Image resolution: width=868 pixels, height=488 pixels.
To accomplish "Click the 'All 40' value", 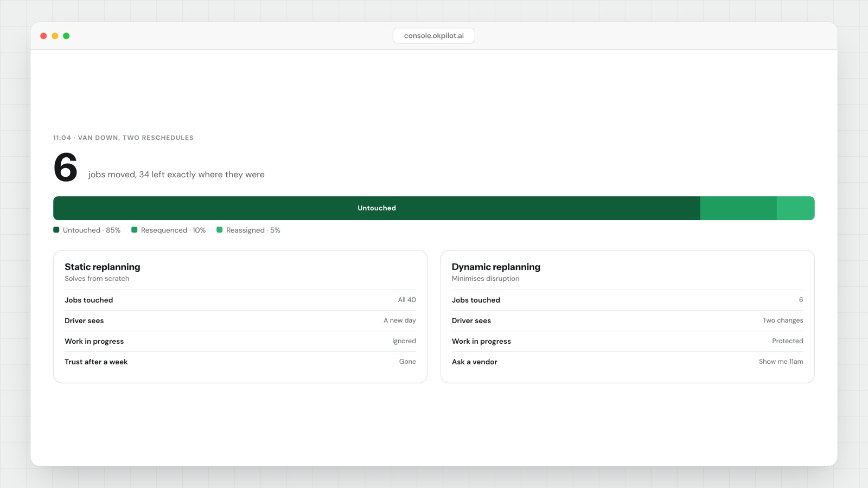I will pos(407,300).
